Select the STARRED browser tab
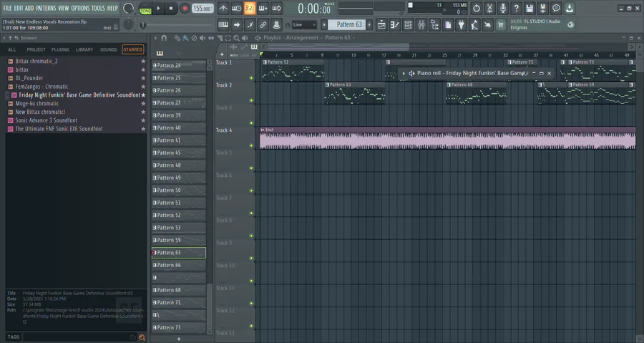 [133, 49]
